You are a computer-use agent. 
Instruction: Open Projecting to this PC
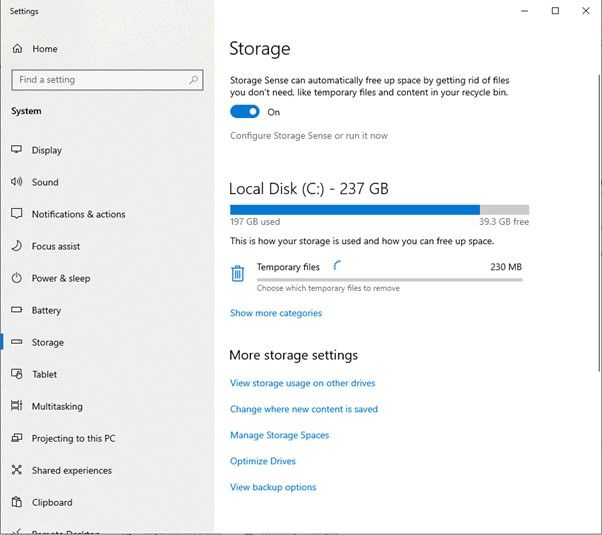click(x=73, y=439)
